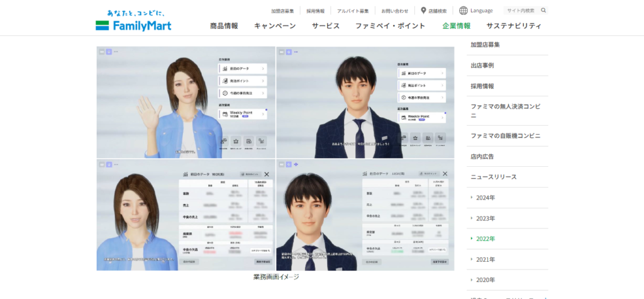
Task: Go to the キャンペーン menu
Action: 275,26
